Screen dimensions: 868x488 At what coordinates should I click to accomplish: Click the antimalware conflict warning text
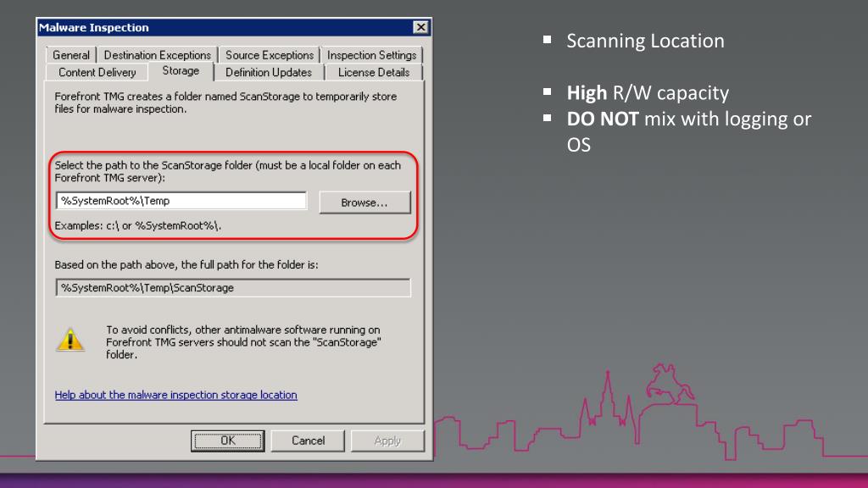(x=243, y=342)
